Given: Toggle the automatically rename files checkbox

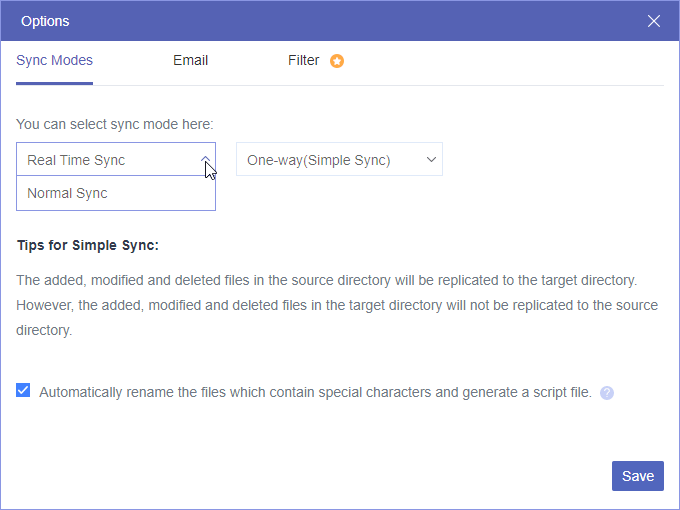Looking at the screenshot, I should click(x=23, y=391).
